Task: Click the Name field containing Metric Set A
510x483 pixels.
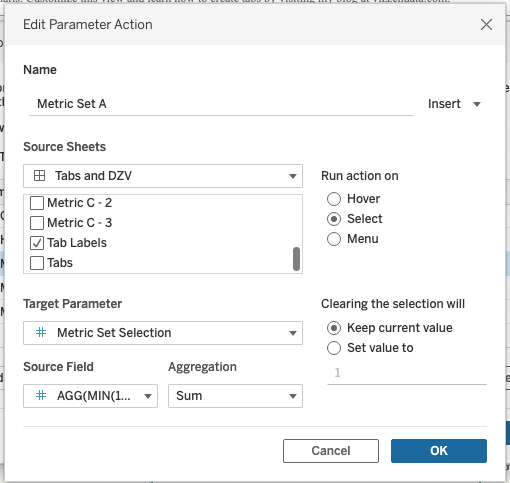Action: point(221,104)
